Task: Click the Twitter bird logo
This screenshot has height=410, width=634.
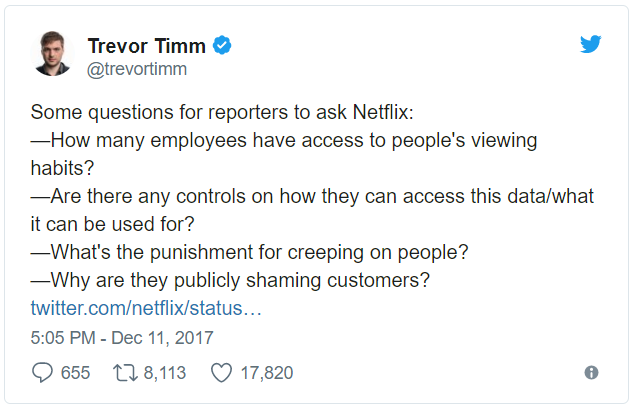Action: pos(592,45)
